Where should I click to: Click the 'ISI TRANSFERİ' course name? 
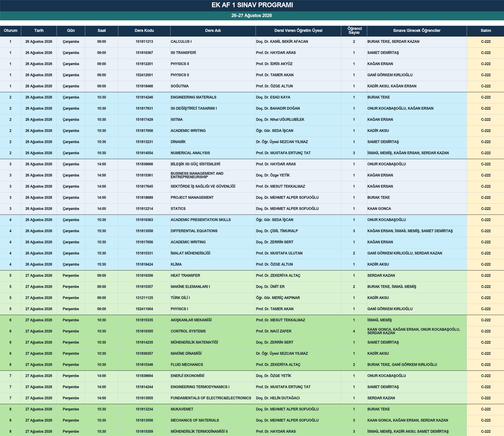pyautogui.click(x=213, y=53)
